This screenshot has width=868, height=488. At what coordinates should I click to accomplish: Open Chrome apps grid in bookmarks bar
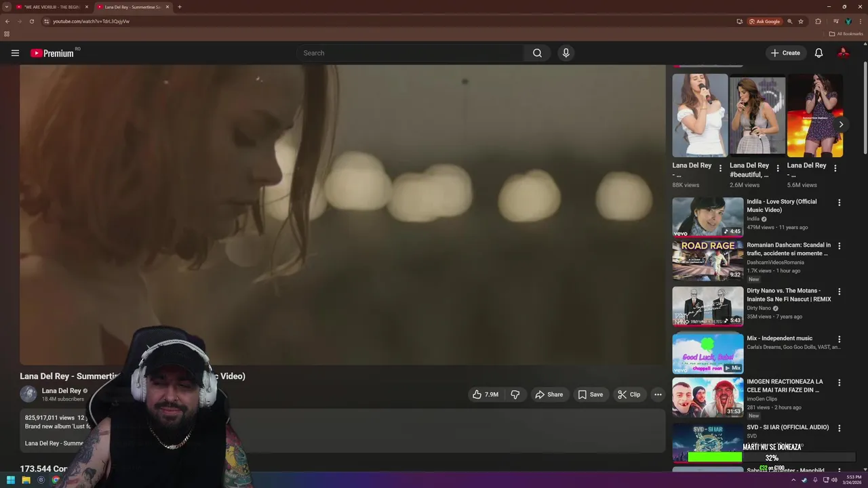pos(7,34)
